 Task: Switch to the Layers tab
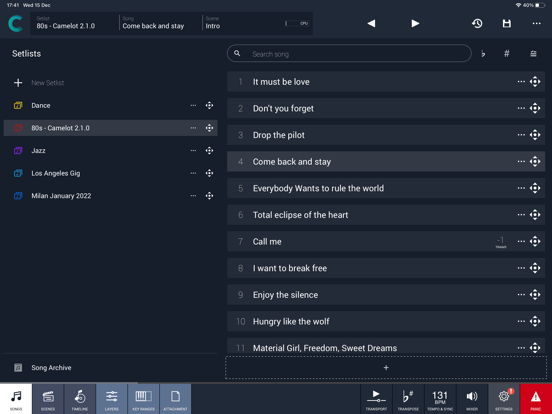pos(112,399)
